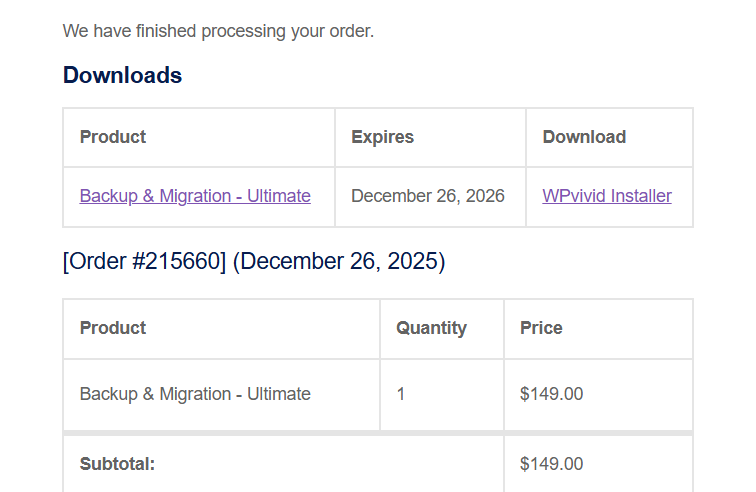Open the Backup & Migration - Ultimate link
This screenshot has width=756, height=492.
[x=195, y=196]
